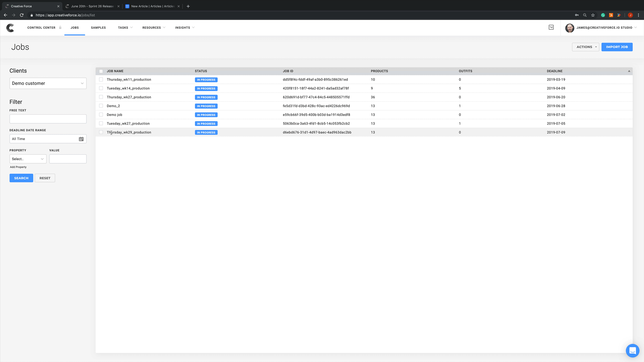This screenshot has width=644, height=362.
Task: Open the Property Select dropdown
Action: (x=28, y=159)
